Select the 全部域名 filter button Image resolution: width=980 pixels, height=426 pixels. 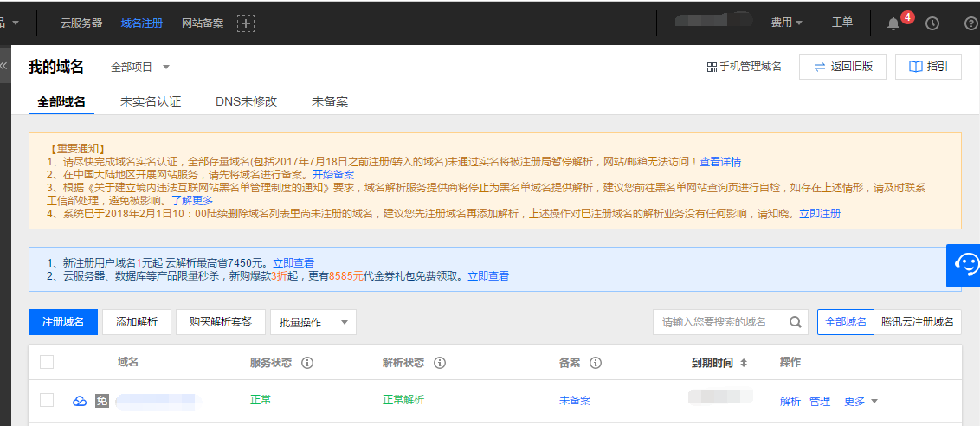(846, 322)
